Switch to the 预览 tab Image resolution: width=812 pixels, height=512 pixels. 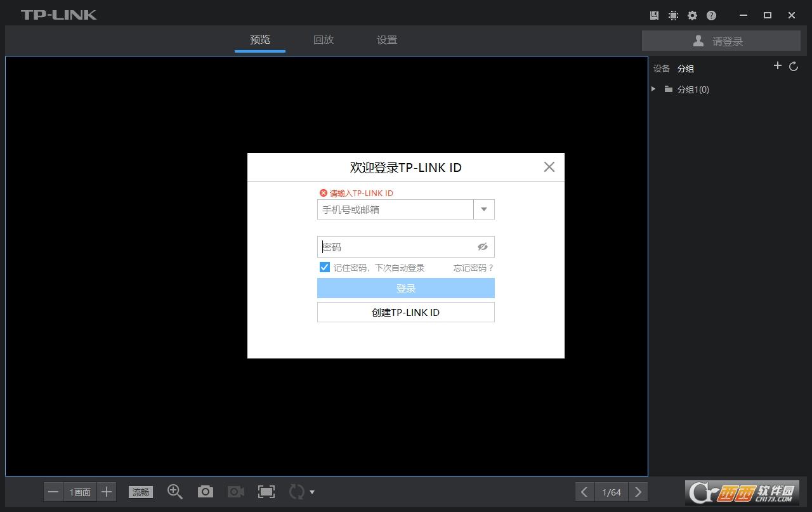pyautogui.click(x=260, y=39)
